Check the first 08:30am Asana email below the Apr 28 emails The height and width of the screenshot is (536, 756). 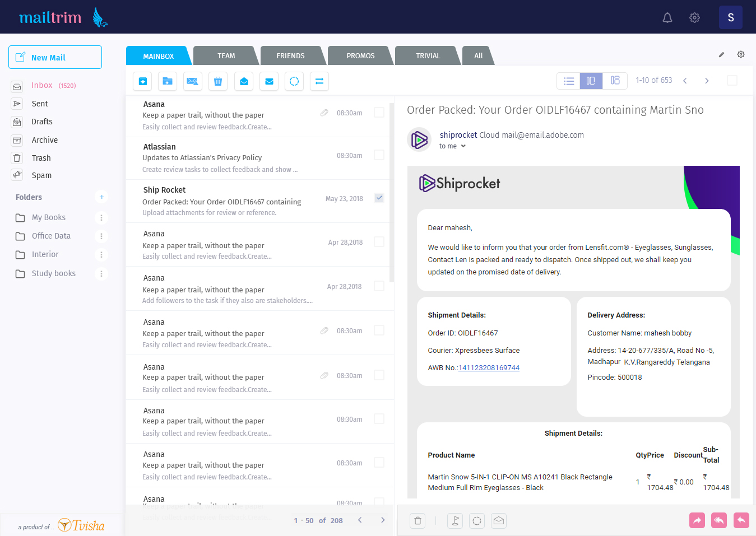point(379,330)
